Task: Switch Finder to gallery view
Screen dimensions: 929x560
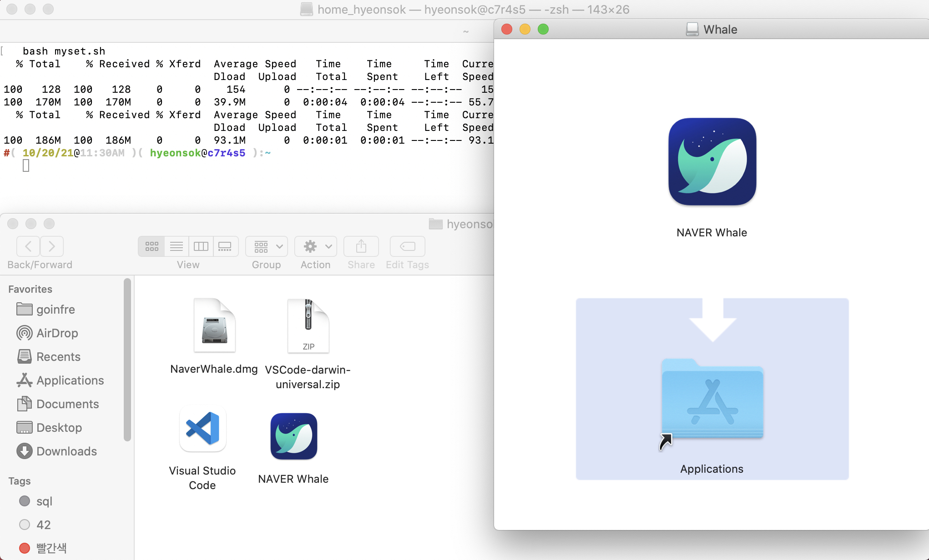Action: (225, 246)
